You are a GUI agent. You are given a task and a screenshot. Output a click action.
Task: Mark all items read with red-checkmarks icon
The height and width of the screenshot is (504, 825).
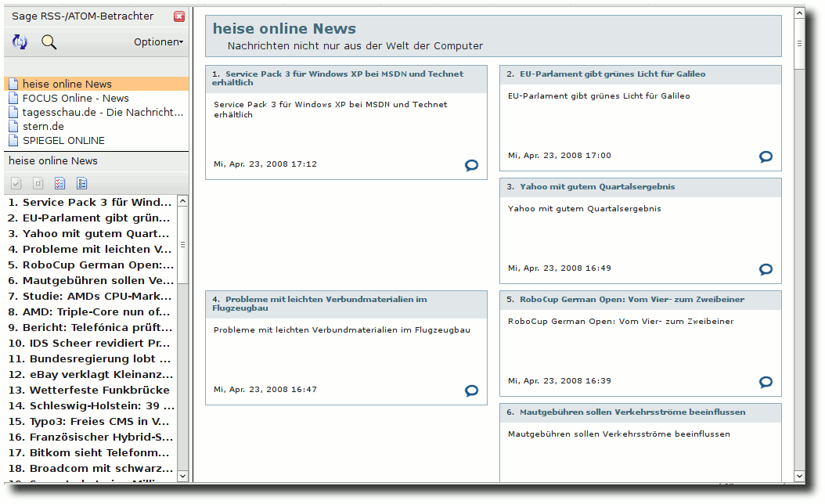click(x=60, y=183)
